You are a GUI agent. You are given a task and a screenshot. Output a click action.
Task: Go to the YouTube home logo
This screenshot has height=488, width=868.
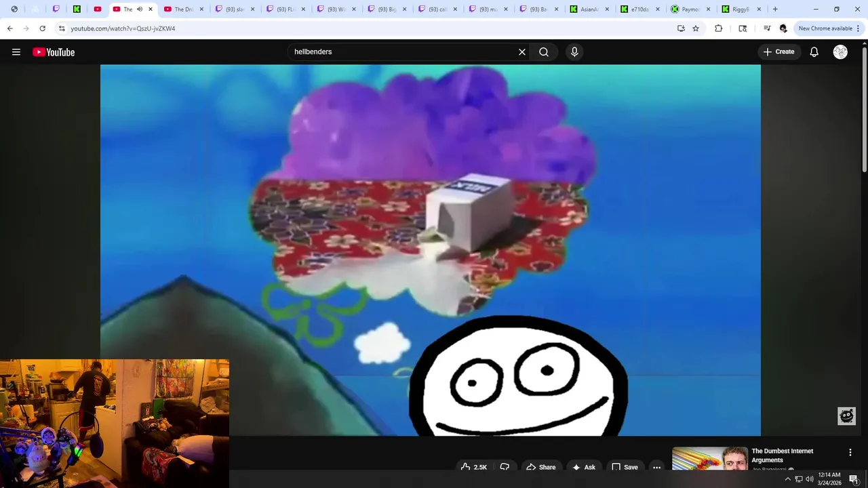click(x=54, y=52)
